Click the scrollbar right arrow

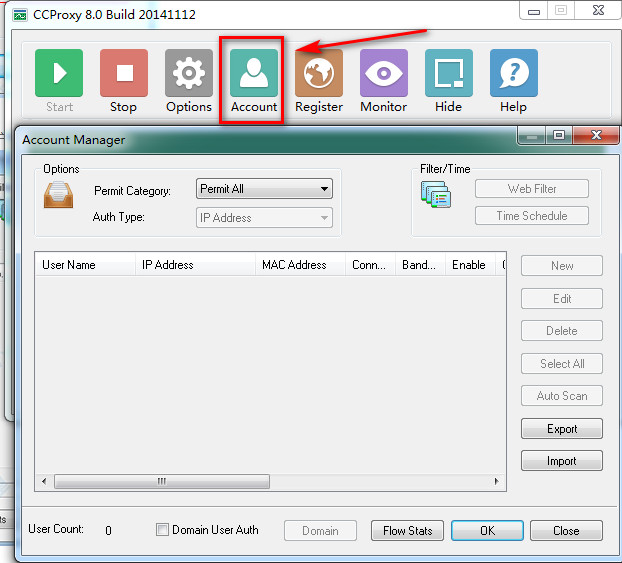coord(496,481)
